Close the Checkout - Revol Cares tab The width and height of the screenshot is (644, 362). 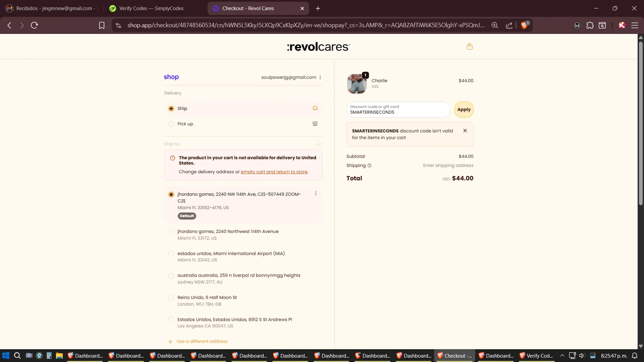click(x=302, y=8)
